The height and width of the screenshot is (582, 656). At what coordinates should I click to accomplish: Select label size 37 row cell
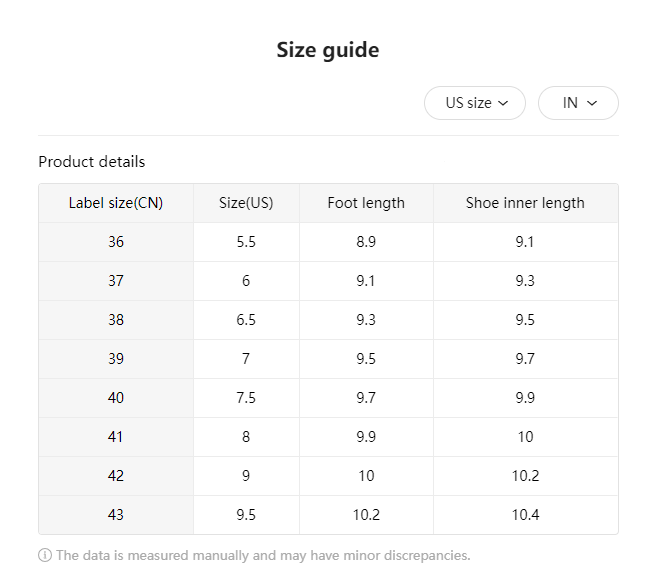click(x=116, y=281)
